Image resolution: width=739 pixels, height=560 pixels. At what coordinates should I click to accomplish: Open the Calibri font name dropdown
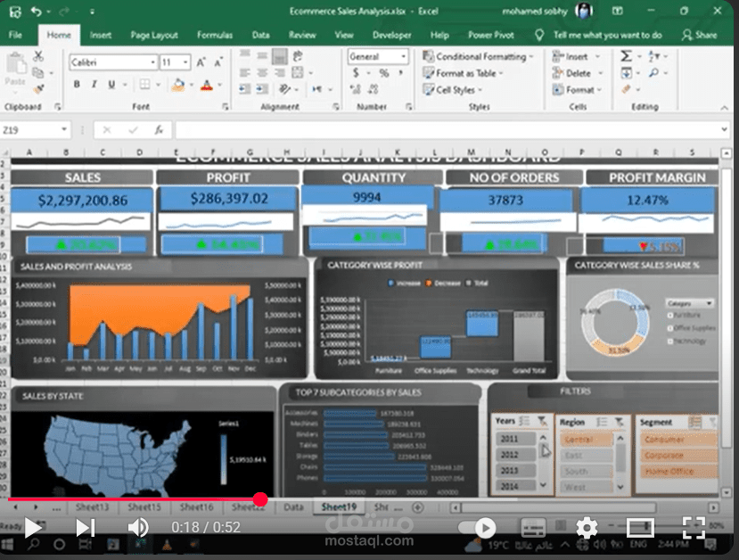pyautogui.click(x=152, y=62)
